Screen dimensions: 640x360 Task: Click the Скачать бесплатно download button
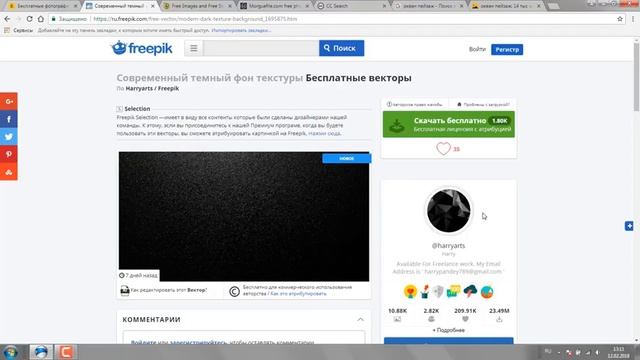(x=449, y=124)
